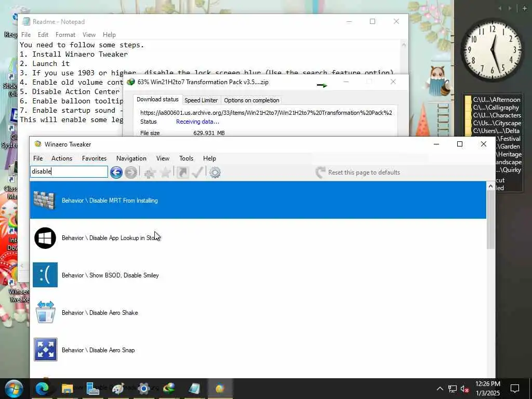Open the network icon in system tray
The height and width of the screenshot is (399, 532).
(x=453, y=389)
